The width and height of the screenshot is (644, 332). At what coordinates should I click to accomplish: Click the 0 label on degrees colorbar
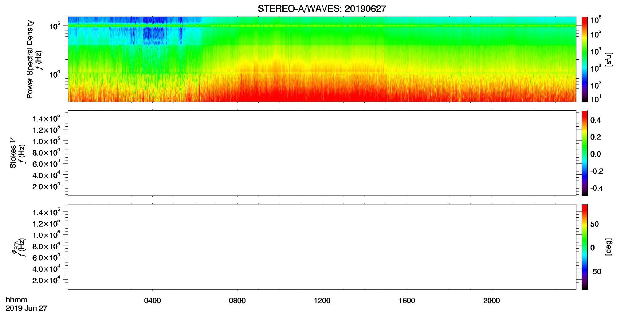coord(592,248)
